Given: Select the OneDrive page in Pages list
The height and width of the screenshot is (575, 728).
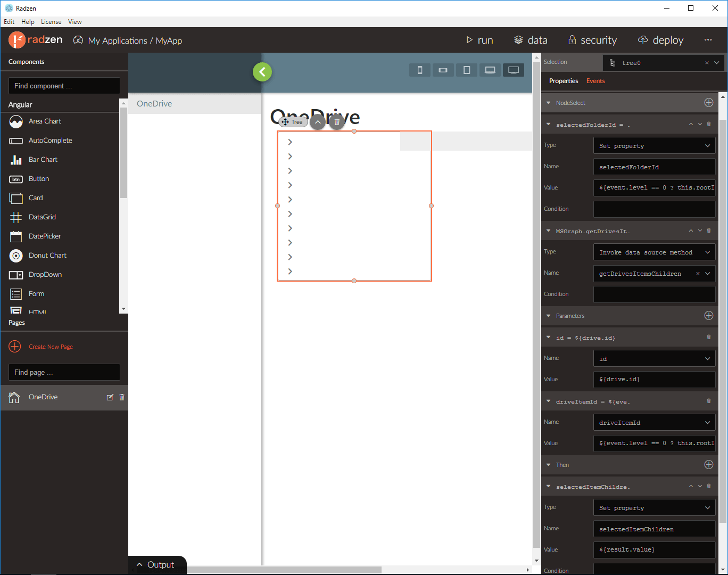Looking at the screenshot, I should (64, 397).
